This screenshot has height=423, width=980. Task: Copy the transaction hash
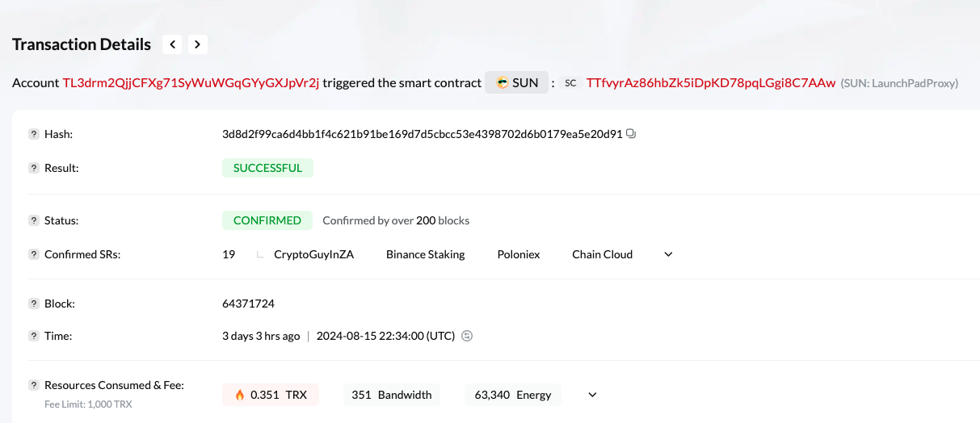[x=631, y=134]
